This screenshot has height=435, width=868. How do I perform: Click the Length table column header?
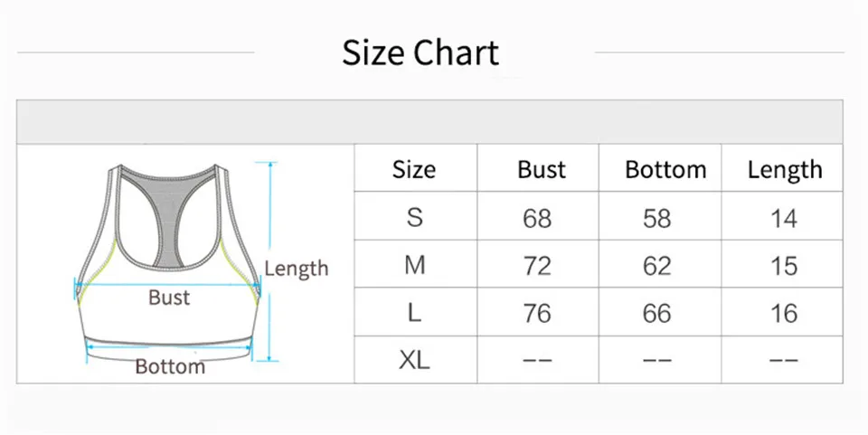pyautogui.click(x=784, y=169)
